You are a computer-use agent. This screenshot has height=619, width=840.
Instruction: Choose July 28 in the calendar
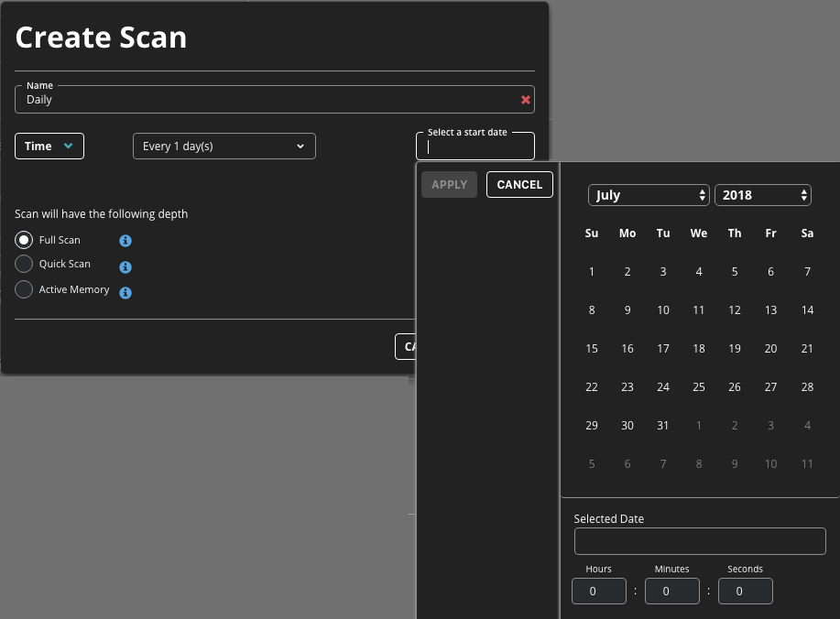(807, 387)
